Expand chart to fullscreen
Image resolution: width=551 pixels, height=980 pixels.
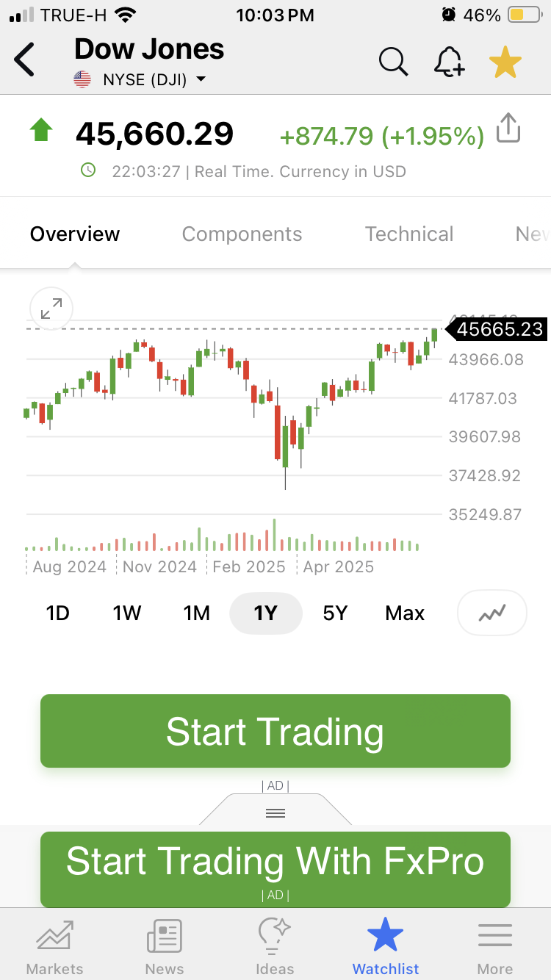click(51, 309)
